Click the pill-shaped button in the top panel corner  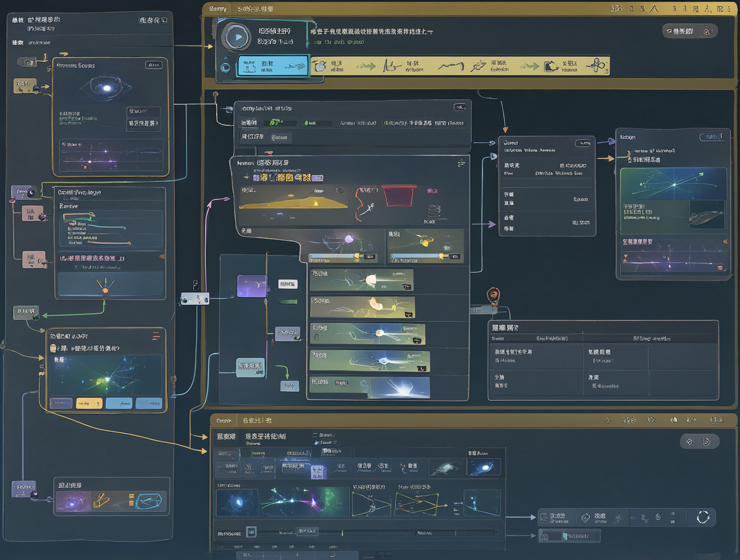click(x=690, y=31)
